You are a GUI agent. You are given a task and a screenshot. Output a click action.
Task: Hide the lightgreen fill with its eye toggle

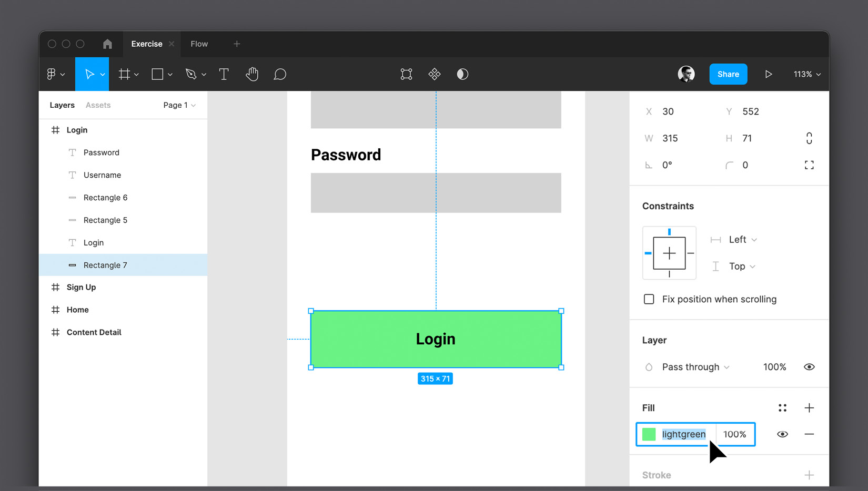[782, 434]
